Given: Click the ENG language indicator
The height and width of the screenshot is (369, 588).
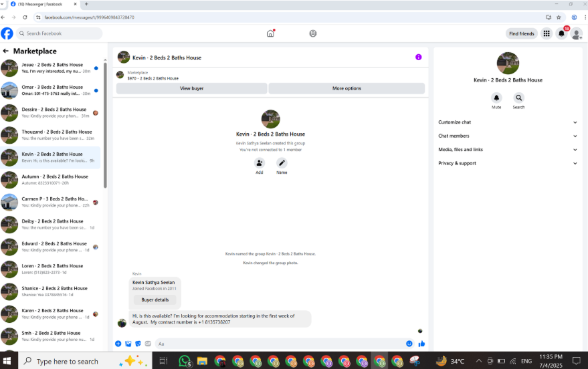Looking at the screenshot, I should (526, 361).
